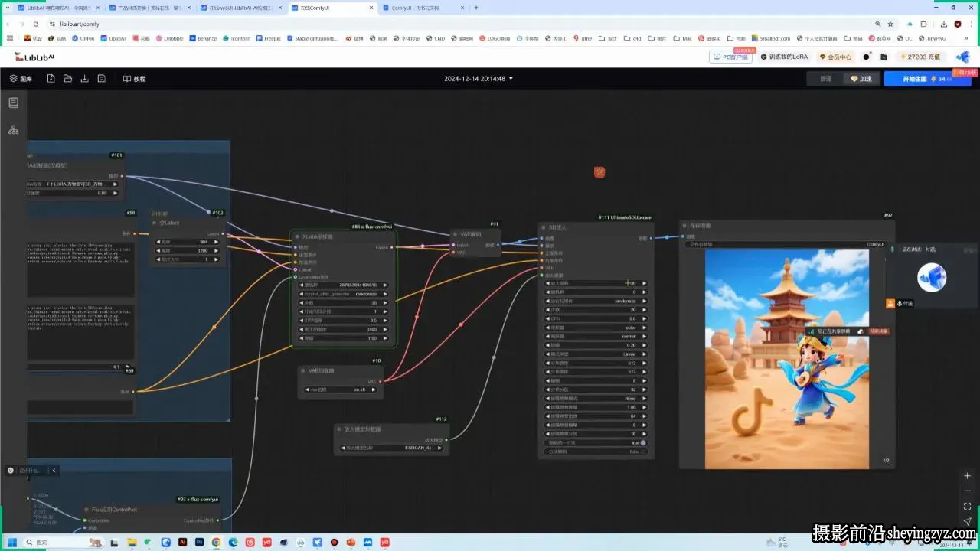The width and height of the screenshot is (980, 551).
Task: Save workflow with the floppy disk icon
Action: tap(101, 79)
